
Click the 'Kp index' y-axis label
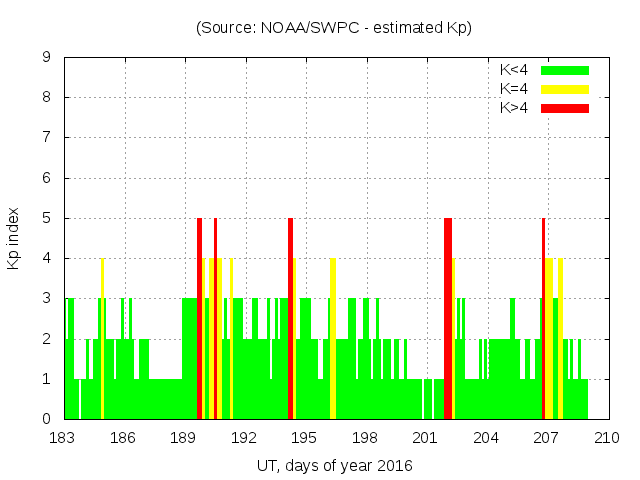click(14, 238)
